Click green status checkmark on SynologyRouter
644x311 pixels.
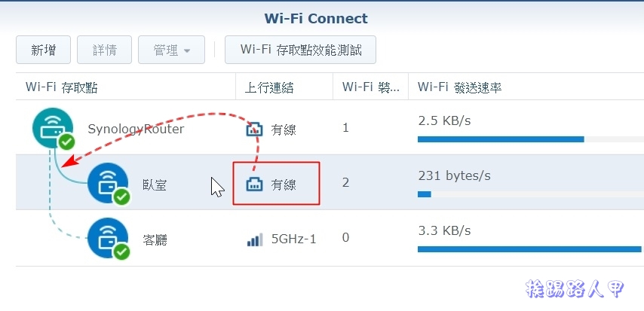pyautogui.click(x=66, y=142)
